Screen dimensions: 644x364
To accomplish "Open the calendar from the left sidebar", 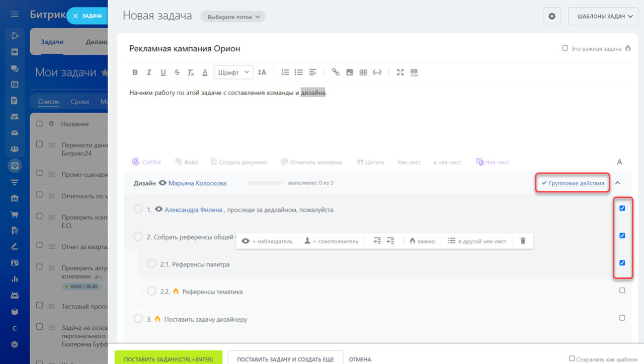I will click(x=15, y=84).
